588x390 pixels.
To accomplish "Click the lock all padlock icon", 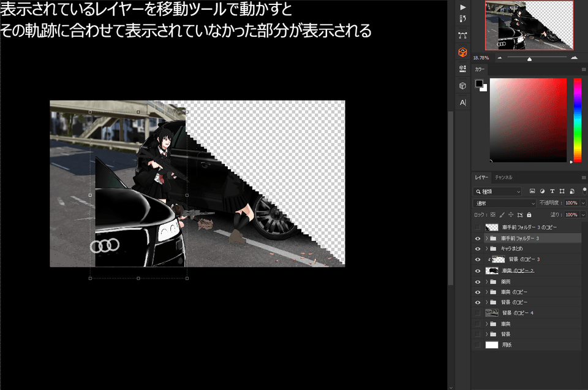I will [x=529, y=215].
